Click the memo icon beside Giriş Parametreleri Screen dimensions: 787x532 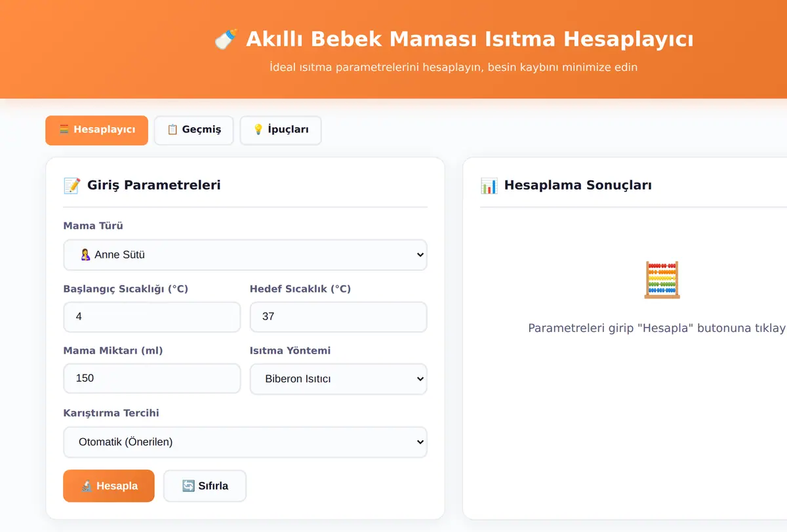(x=71, y=186)
